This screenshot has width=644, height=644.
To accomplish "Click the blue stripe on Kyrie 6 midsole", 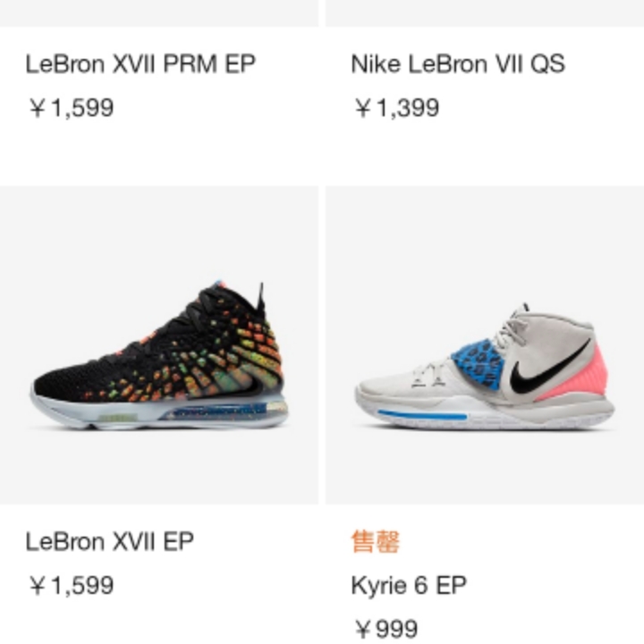I will (422, 416).
